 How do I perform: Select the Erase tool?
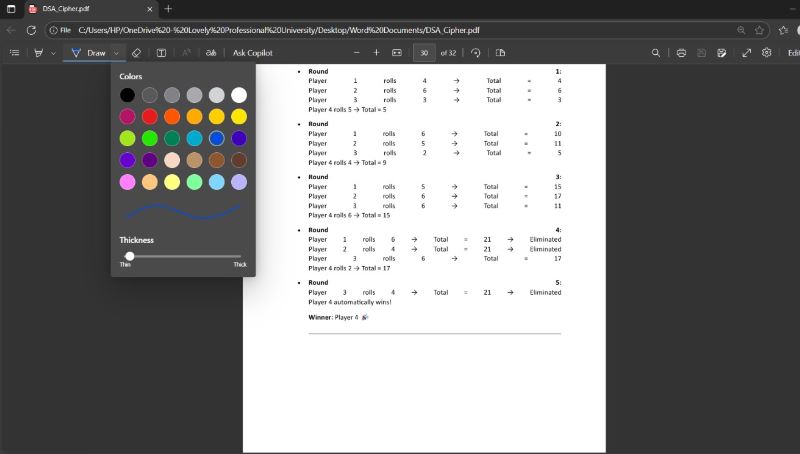tap(136, 53)
